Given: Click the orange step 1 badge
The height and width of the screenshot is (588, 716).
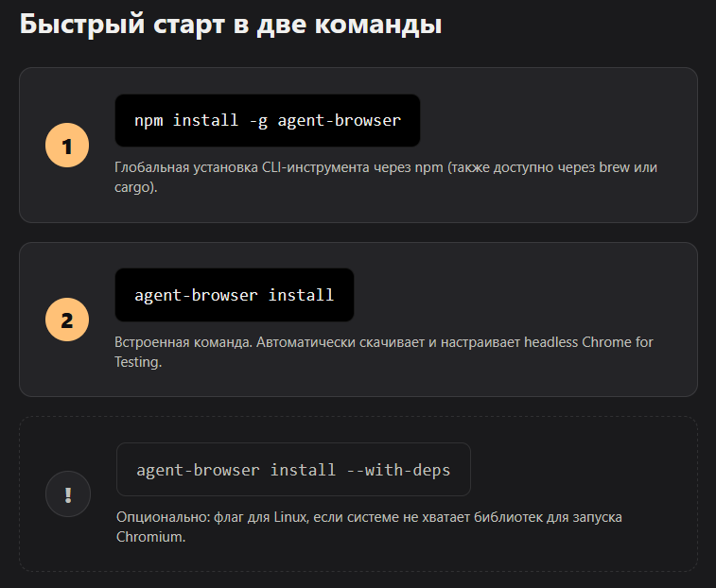Looking at the screenshot, I should pos(67,146).
